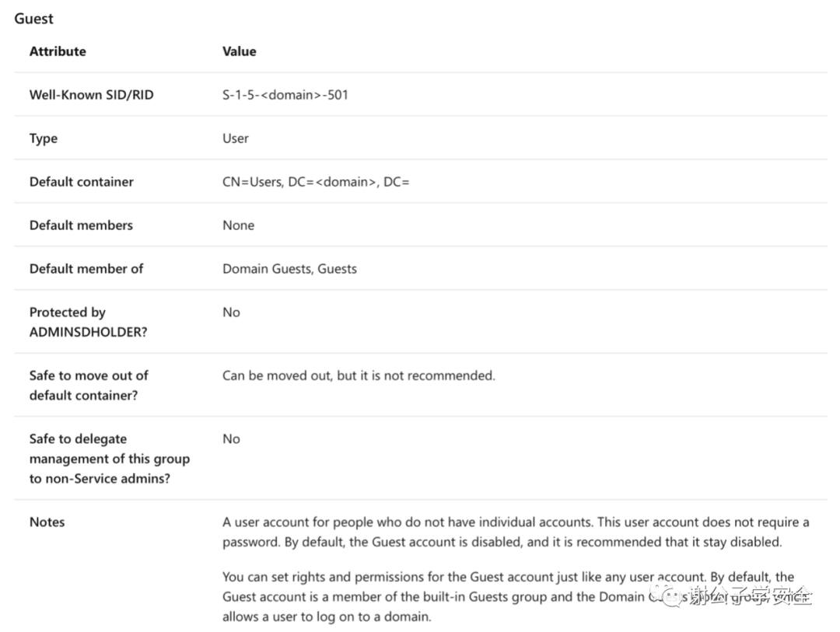The height and width of the screenshot is (632, 840).
Task: Click the 'Can be moved out' value text
Action: click(x=359, y=375)
